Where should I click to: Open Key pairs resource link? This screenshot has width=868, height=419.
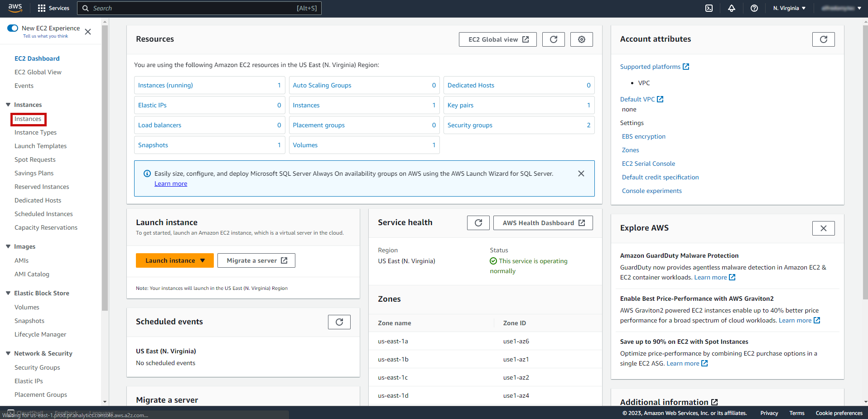(460, 105)
